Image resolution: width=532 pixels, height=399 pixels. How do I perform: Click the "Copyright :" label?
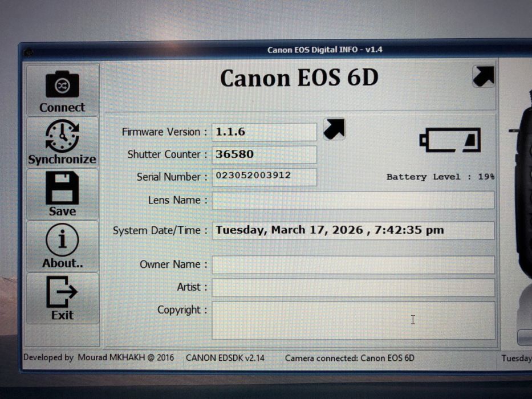[182, 310]
